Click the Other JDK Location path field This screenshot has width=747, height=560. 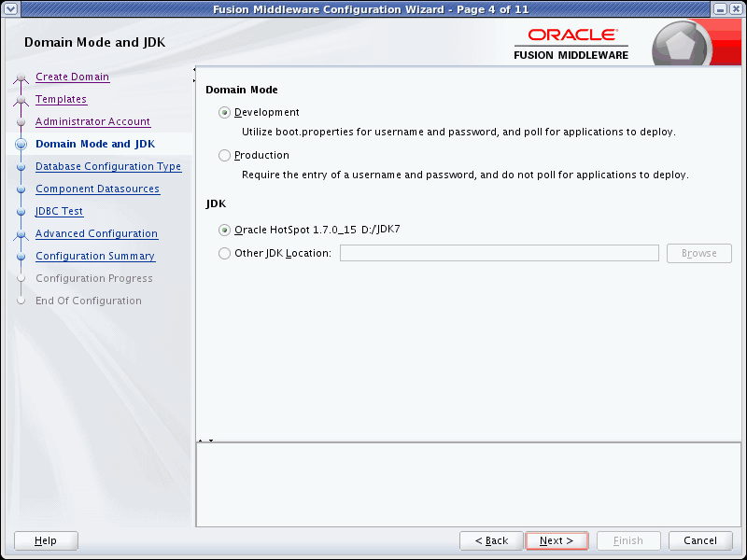[x=500, y=253]
